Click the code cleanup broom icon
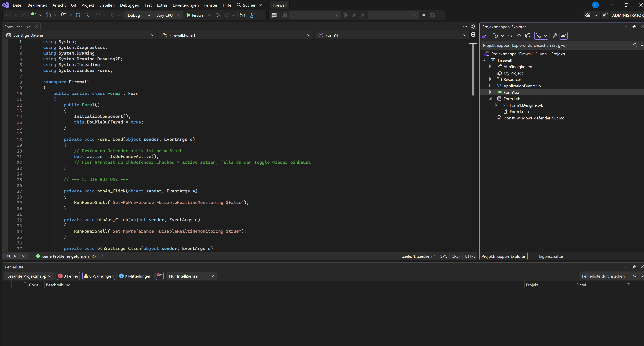 (x=95, y=256)
